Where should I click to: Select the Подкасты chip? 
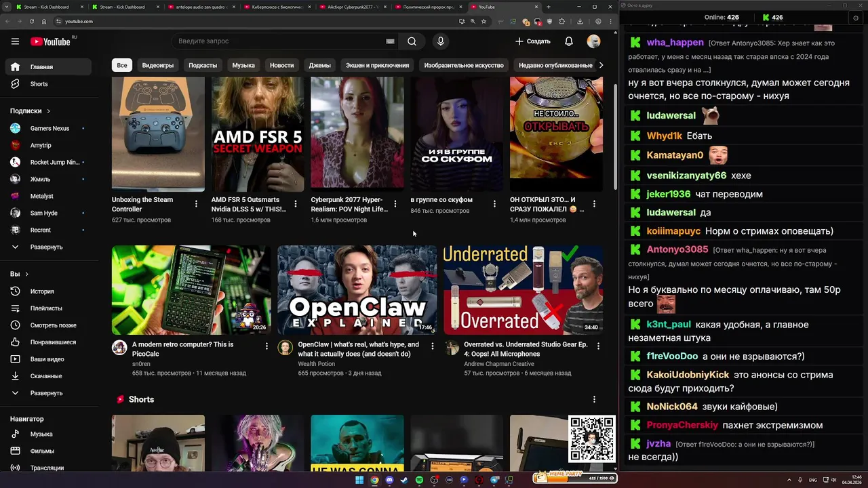pos(203,65)
